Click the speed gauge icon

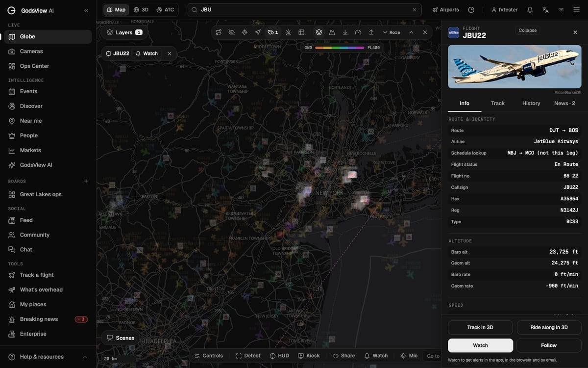coord(358,32)
